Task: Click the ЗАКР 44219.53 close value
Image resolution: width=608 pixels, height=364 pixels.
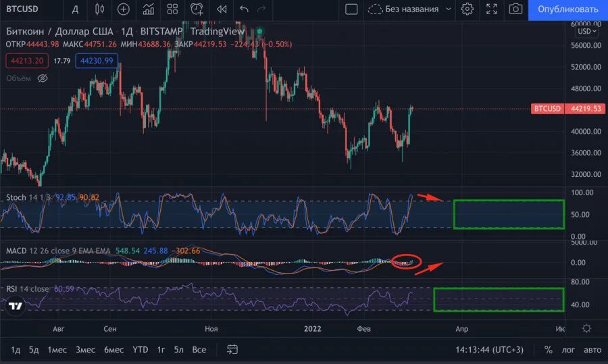Action: pos(200,44)
